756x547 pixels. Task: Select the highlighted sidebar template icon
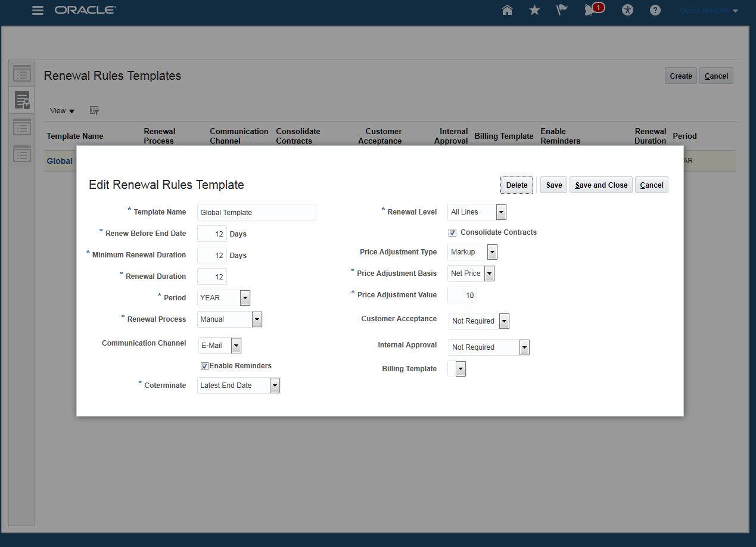click(22, 100)
